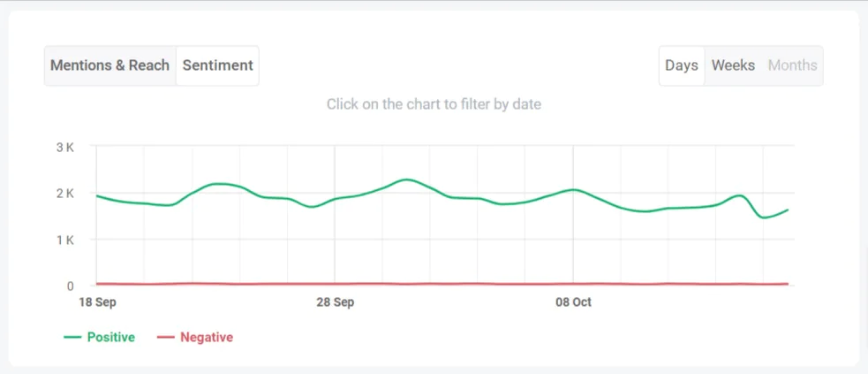This screenshot has height=374, width=868.
Task: Choose the Months grouping option
Action: tap(792, 65)
